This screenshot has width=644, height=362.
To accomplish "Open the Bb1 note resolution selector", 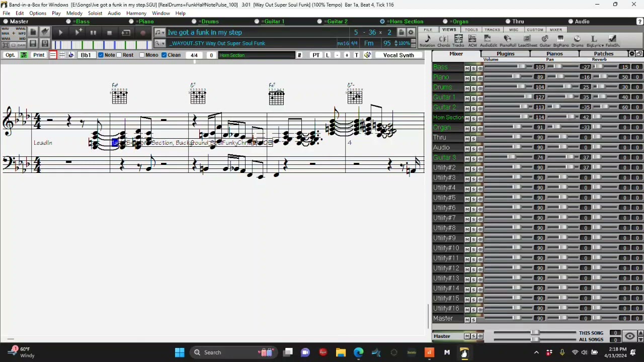I will [x=86, y=55].
